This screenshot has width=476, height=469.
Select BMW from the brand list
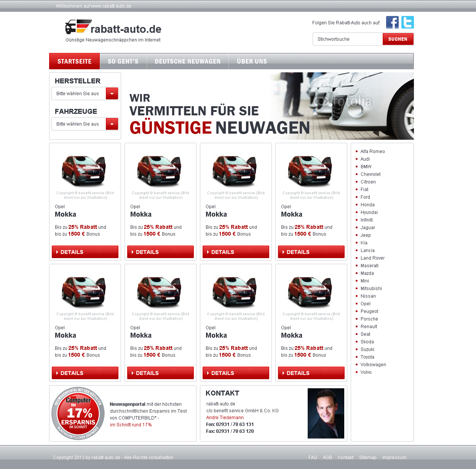click(x=366, y=167)
